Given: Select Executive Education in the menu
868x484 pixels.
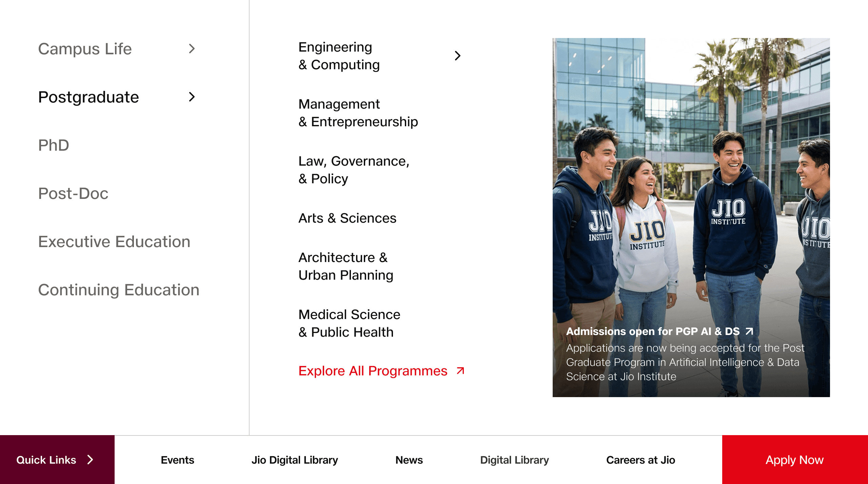Looking at the screenshot, I should coord(114,242).
